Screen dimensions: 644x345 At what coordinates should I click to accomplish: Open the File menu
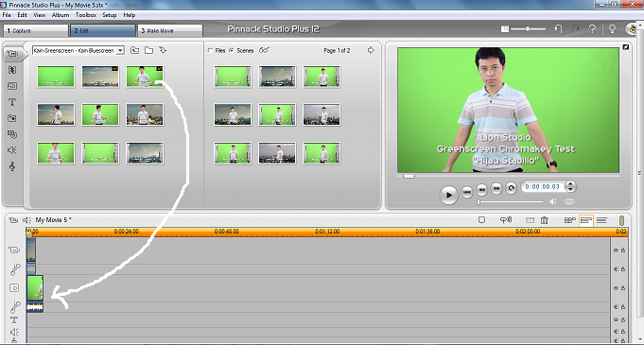click(x=7, y=15)
